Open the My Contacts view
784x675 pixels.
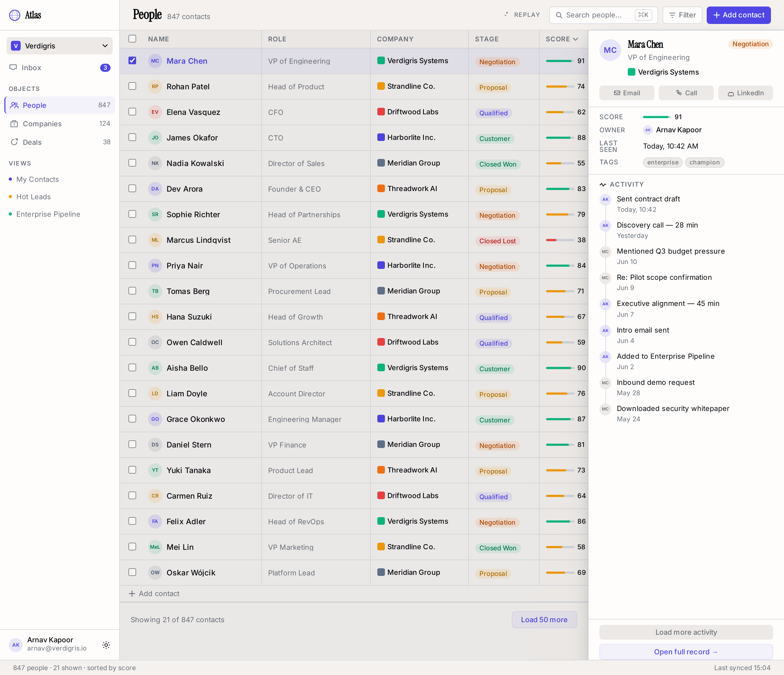38,179
